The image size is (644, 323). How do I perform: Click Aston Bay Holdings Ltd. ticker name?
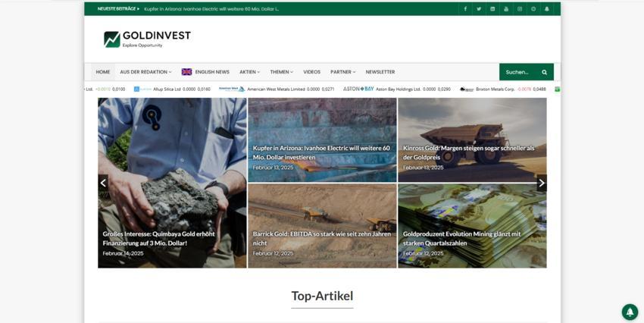click(x=398, y=89)
